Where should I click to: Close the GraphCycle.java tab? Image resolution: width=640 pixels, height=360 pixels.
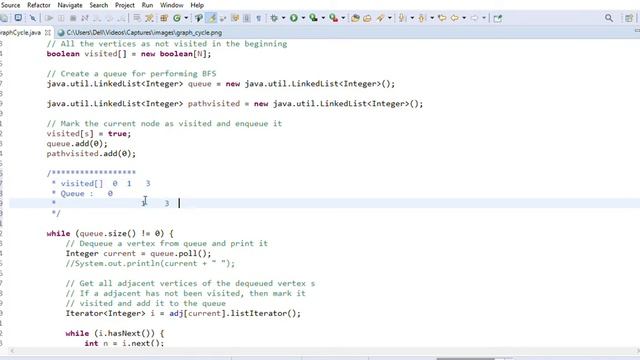click(48, 33)
